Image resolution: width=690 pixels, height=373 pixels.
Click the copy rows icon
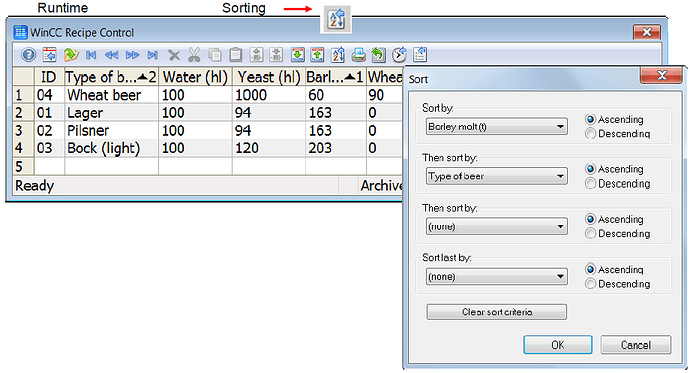tap(215, 55)
